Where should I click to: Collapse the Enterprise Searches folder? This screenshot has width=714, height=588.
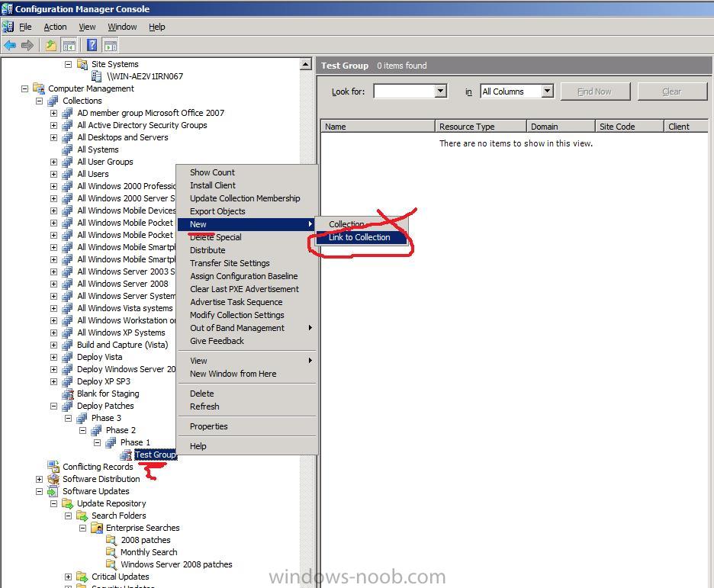(x=83, y=528)
